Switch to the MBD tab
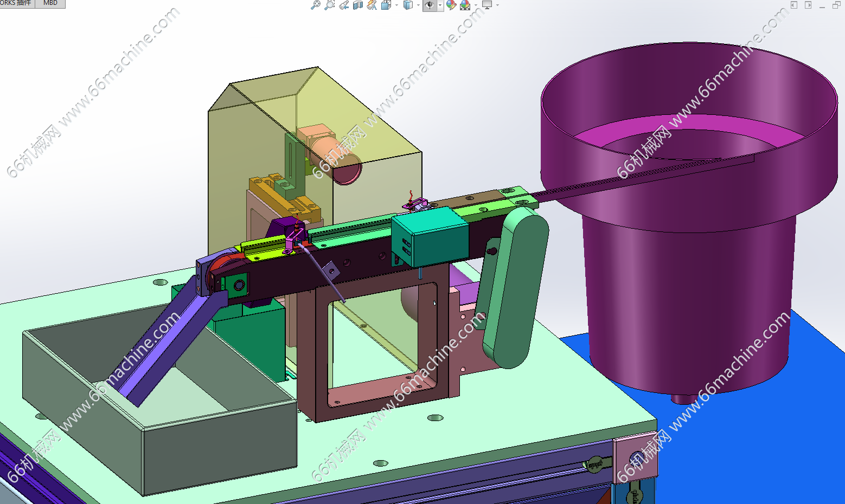Viewport: 845px width, 504px height. coord(50,3)
